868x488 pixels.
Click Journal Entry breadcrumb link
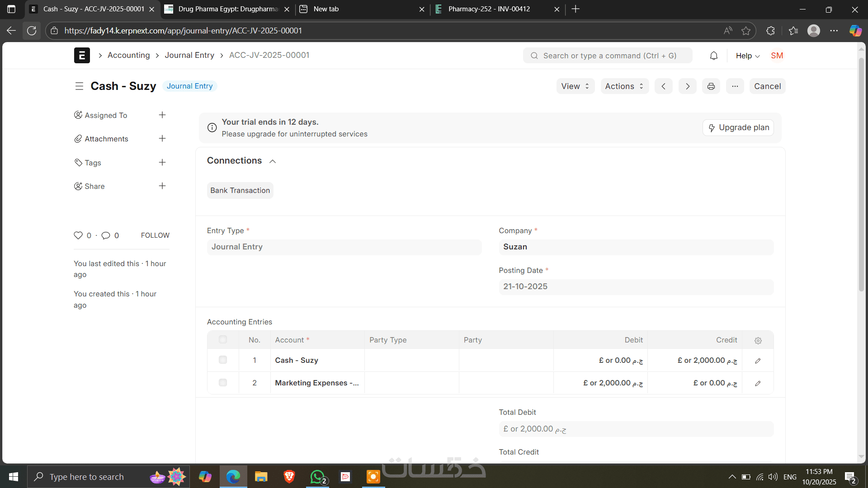point(189,55)
